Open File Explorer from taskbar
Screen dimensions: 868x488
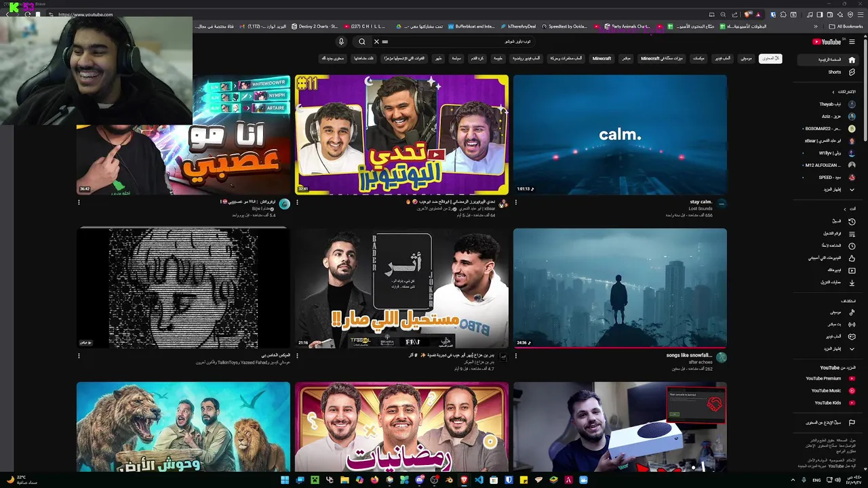pos(344,480)
